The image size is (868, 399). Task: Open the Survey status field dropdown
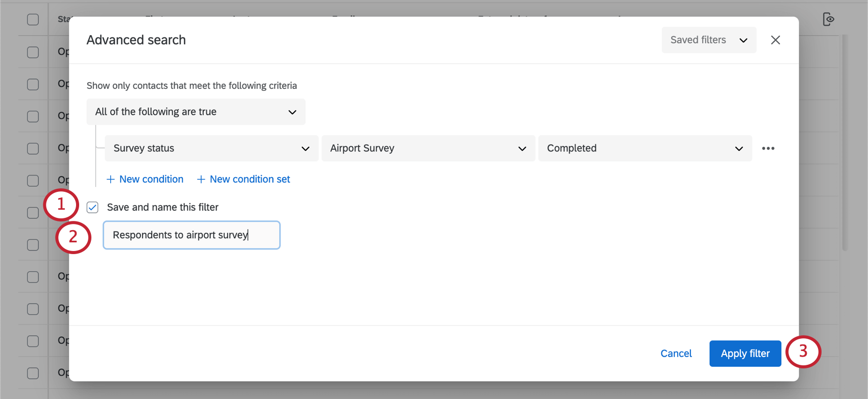pyautogui.click(x=211, y=148)
